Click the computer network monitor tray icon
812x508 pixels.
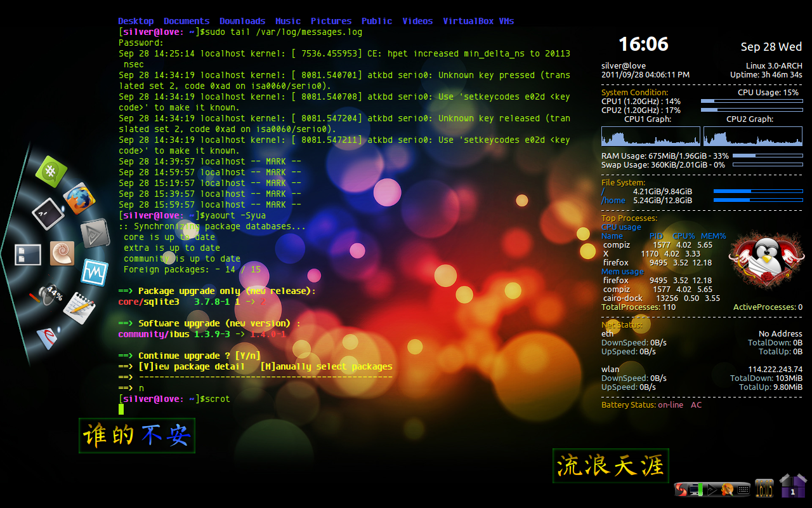click(697, 490)
